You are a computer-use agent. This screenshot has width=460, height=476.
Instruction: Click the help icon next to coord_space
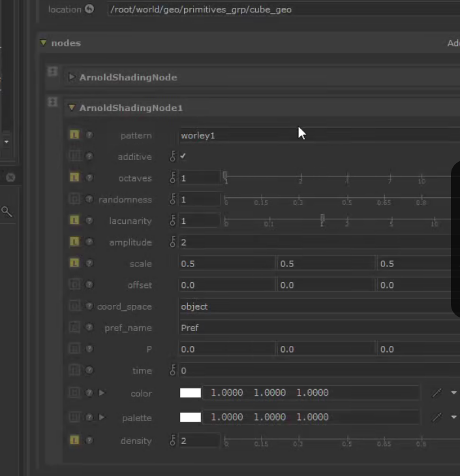pyautogui.click(x=89, y=306)
